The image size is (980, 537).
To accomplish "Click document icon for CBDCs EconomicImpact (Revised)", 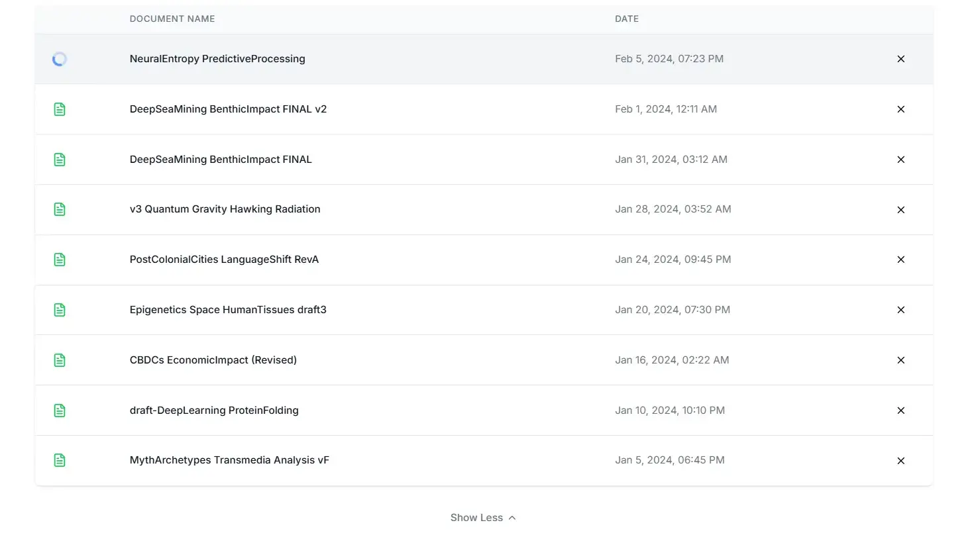I will click(60, 360).
